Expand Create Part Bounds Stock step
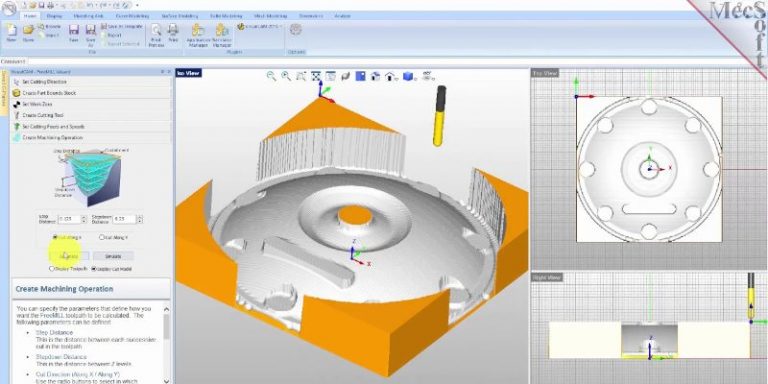768x384 pixels. 91,93
